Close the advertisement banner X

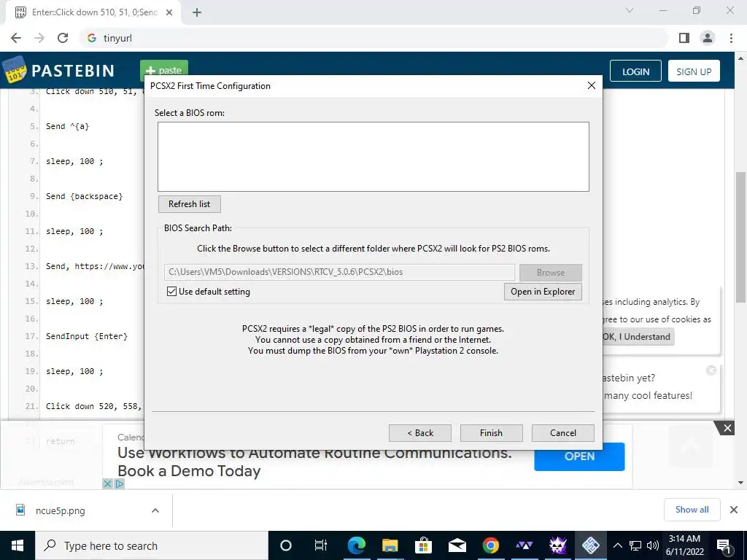(727, 428)
